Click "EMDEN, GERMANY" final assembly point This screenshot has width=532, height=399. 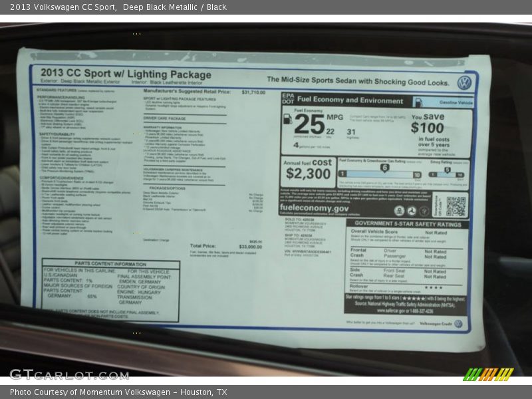tap(140, 282)
